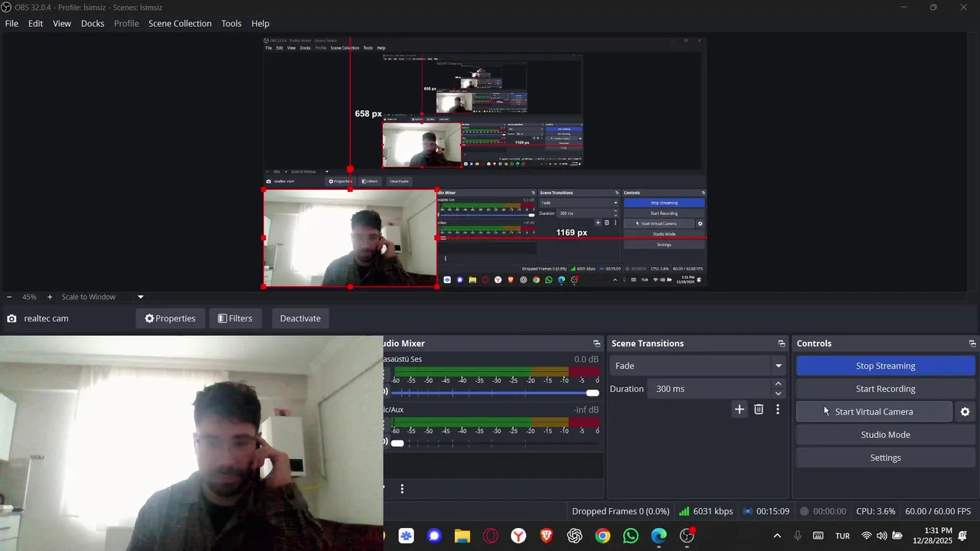Click the green bitrate signal bars icon

(684, 511)
